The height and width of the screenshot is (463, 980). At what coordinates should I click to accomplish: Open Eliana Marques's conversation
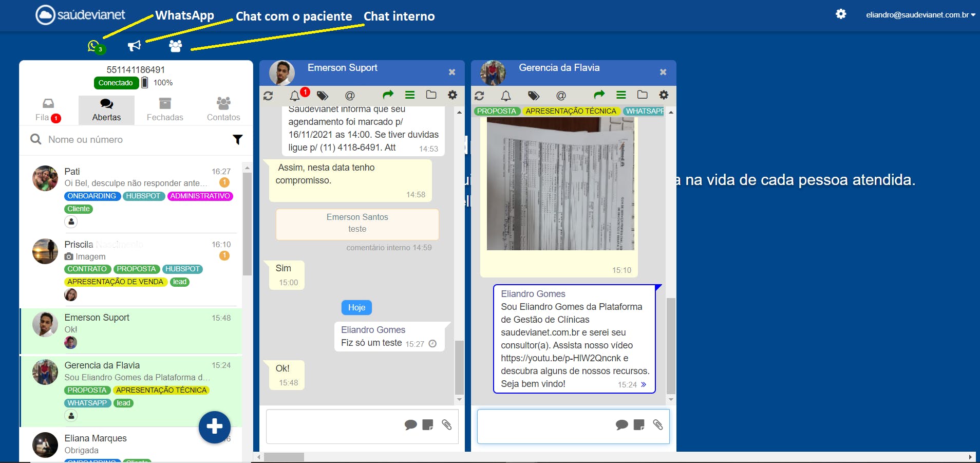pyautogui.click(x=131, y=445)
